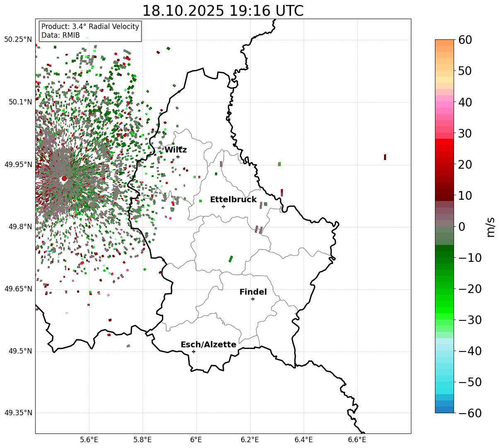Click the colorbar label −60
Viewport: 500px width, 448px height.
(470, 413)
